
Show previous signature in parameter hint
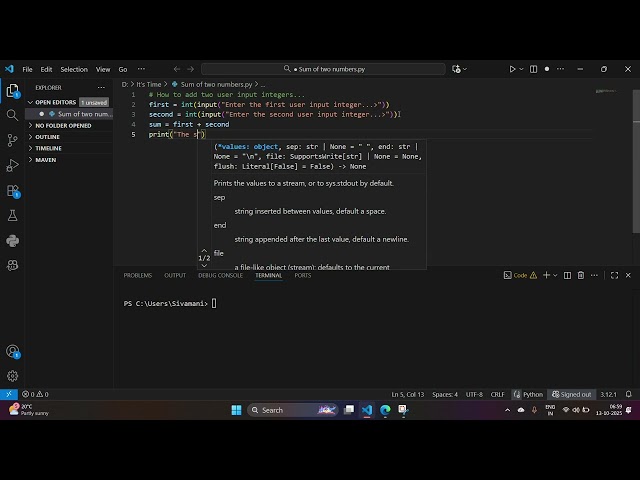(x=204, y=251)
